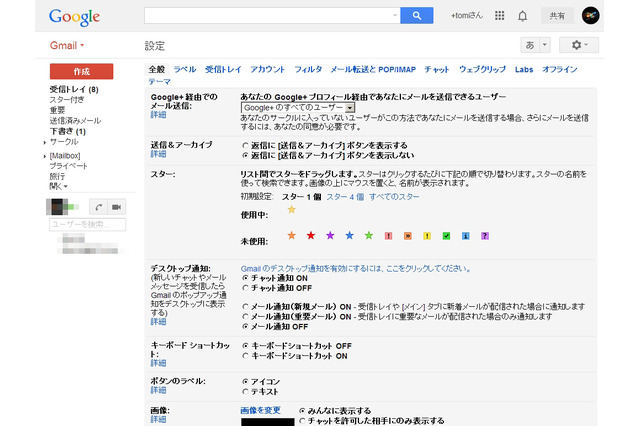Click the スター 4 個 preset link
The width and height of the screenshot is (640, 426).
345,197
